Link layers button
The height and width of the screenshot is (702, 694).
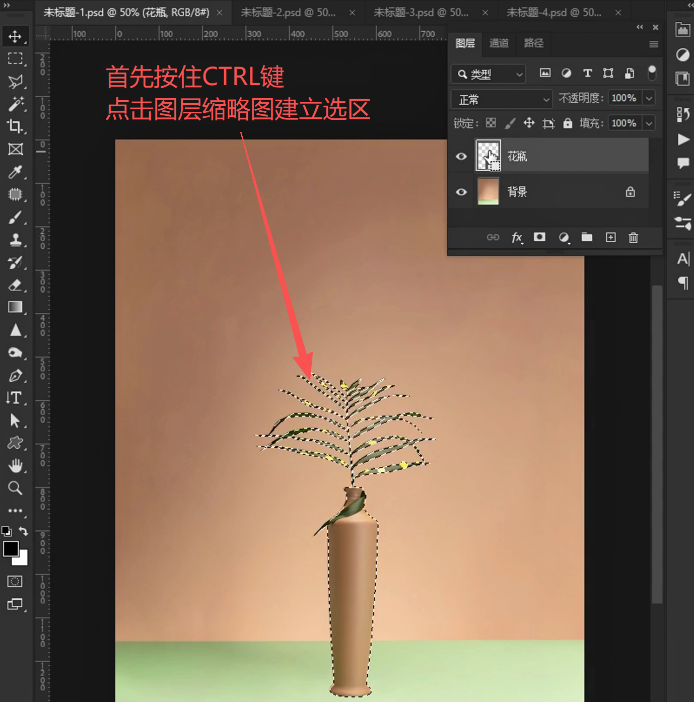pyautogui.click(x=493, y=237)
